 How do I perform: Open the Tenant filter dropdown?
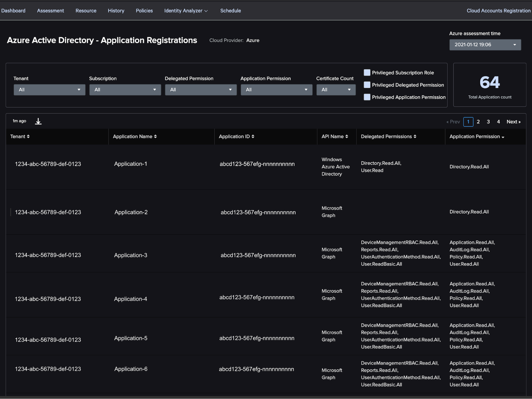50,90
